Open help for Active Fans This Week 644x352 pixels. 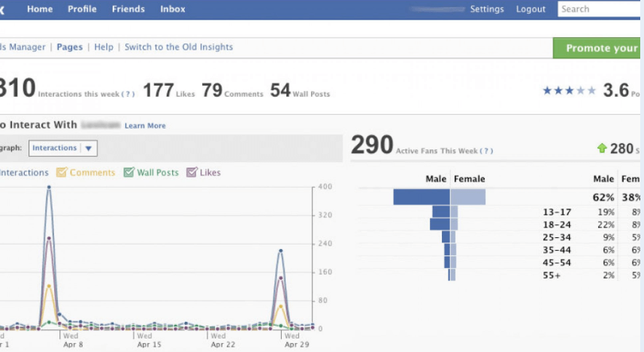pos(486,151)
